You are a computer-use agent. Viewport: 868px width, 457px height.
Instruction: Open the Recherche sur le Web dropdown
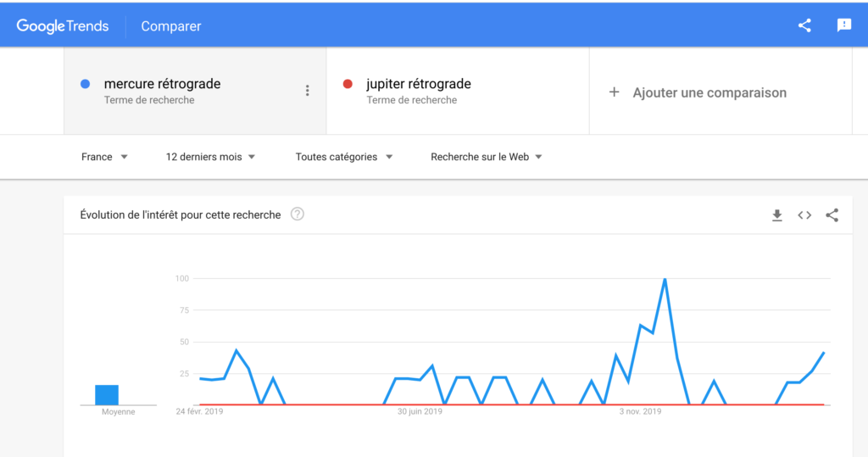pyautogui.click(x=486, y=157)
